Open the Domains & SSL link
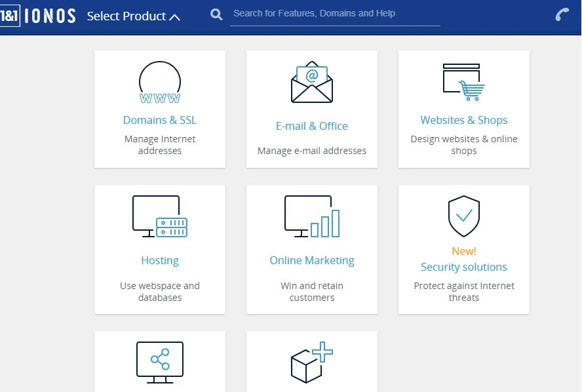 160,120
